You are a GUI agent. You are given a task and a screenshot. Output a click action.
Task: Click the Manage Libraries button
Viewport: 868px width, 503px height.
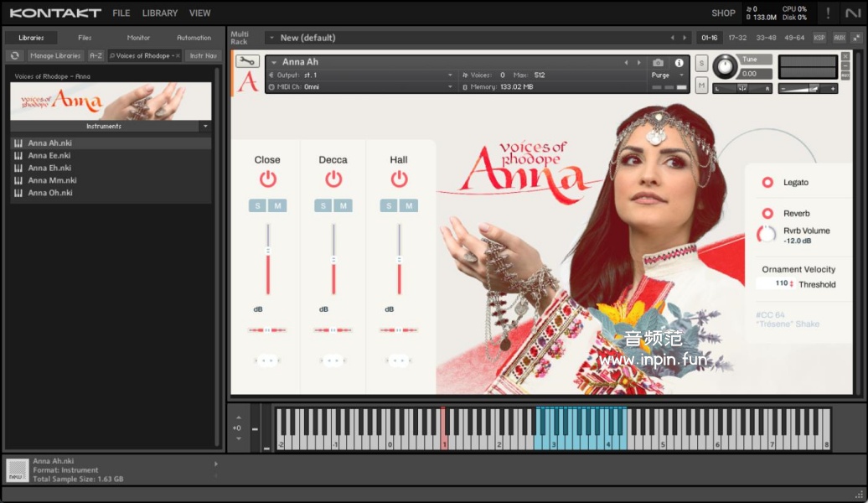(x=55, y=55)
